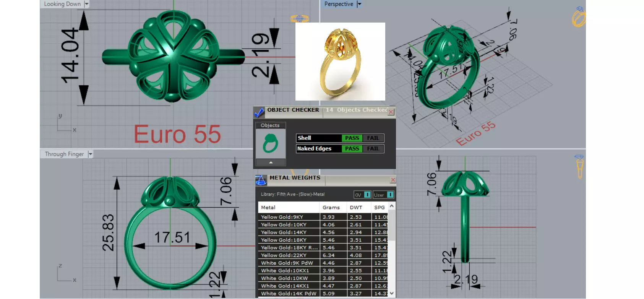Select the Through Finger viewport label

point(64,154)
